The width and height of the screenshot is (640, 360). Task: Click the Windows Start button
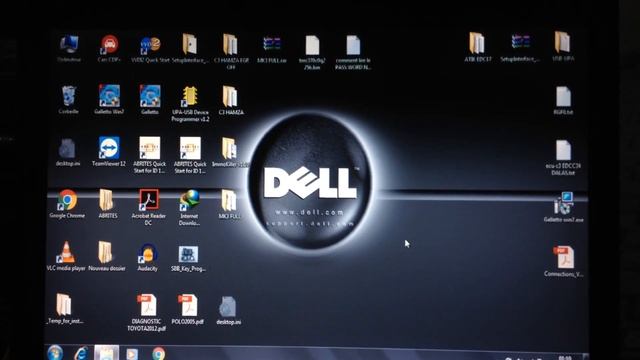(x=55, y=353)
